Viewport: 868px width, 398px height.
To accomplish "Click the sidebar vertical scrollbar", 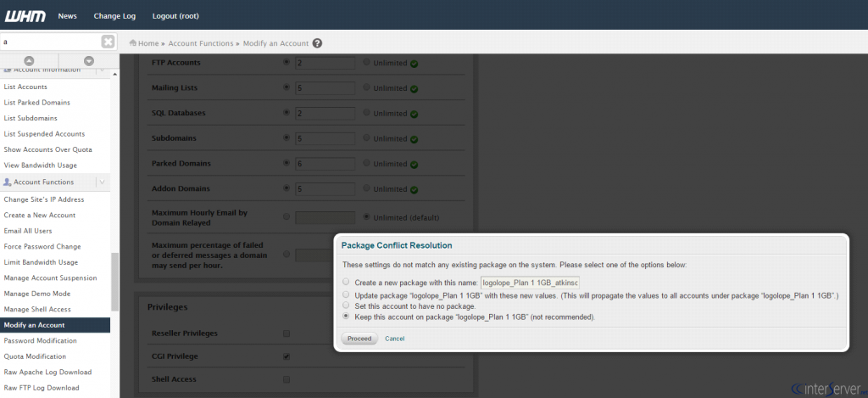I will 114,282.
